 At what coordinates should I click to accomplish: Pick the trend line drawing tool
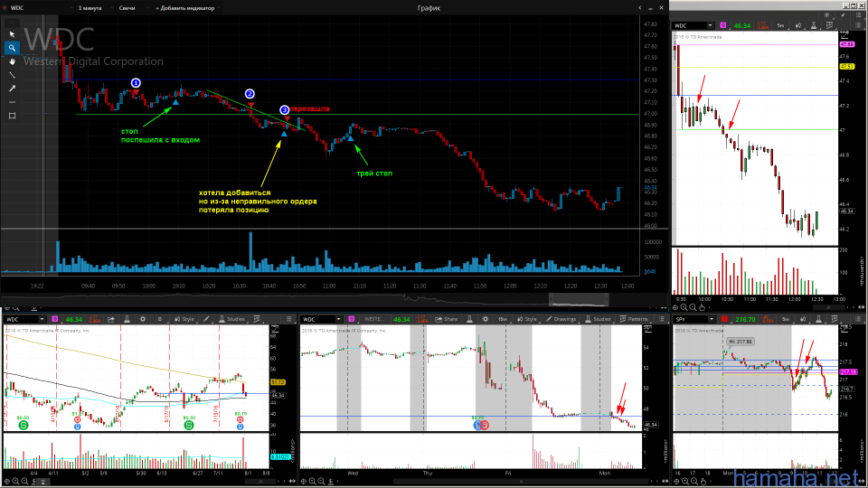pos(12,74)
